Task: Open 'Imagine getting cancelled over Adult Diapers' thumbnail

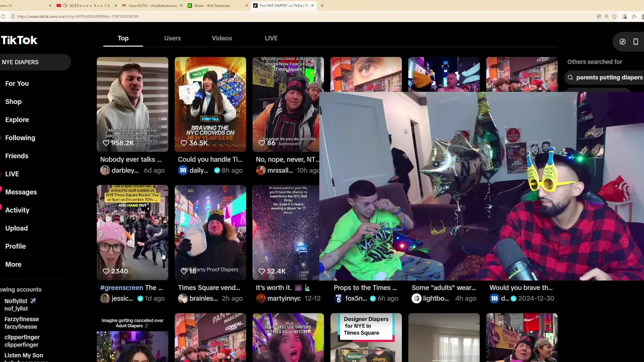Action: pos(132,337)
